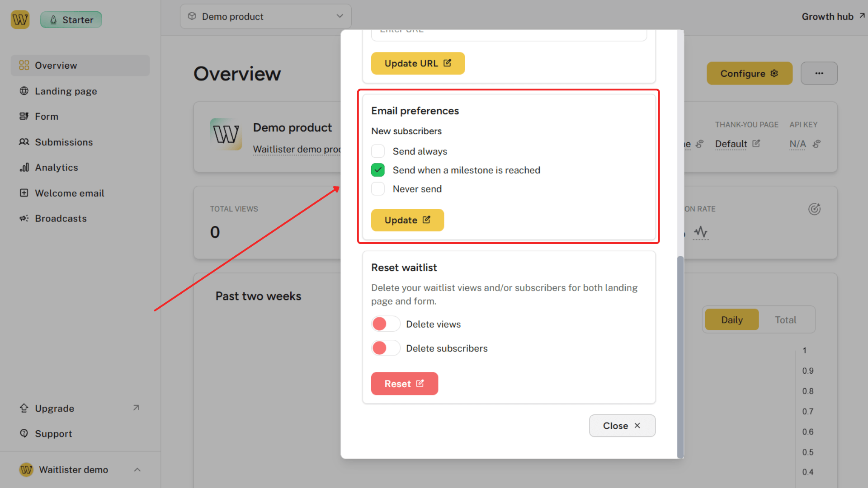868x488 pixels.
Task: Open the Starter plan badge
Action: [71, 20]
